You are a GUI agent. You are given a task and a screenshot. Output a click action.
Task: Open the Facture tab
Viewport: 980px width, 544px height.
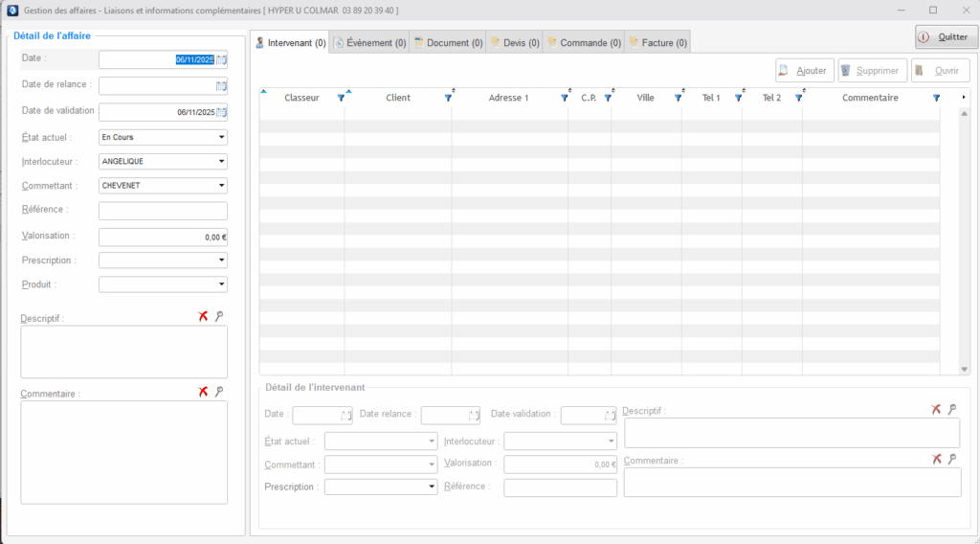point(657,42)
